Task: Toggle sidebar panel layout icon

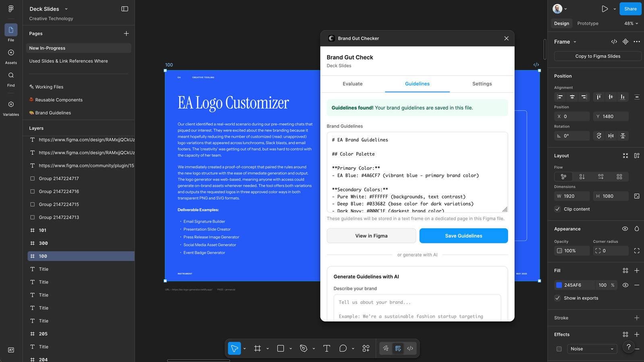Action: (x=125, y=9)
